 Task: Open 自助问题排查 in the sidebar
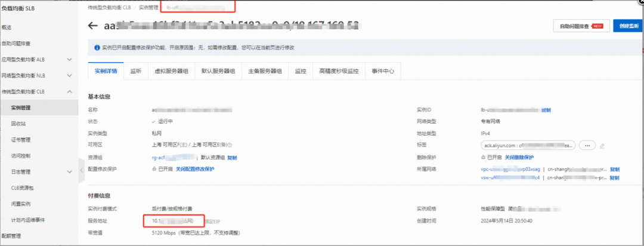pyautogui.click(x=16, y=44)
